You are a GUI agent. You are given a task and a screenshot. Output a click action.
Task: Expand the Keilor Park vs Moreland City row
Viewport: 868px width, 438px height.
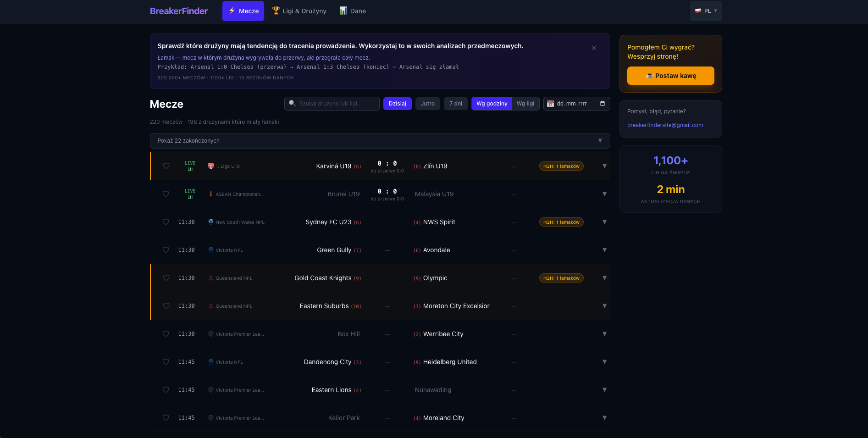[604, 418]
